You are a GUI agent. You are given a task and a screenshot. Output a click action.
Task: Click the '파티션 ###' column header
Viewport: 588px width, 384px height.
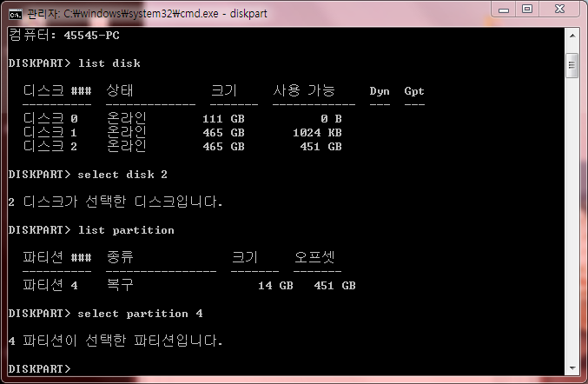57,257
